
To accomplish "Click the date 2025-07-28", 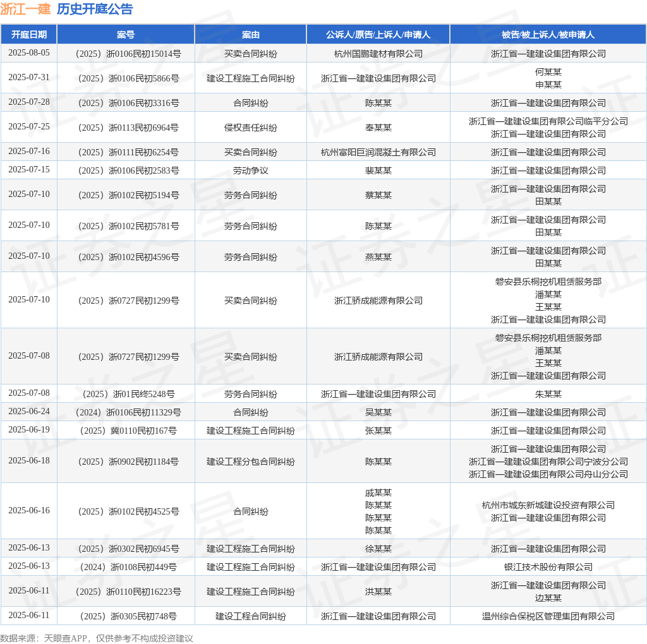I will (x=29, y=102).
